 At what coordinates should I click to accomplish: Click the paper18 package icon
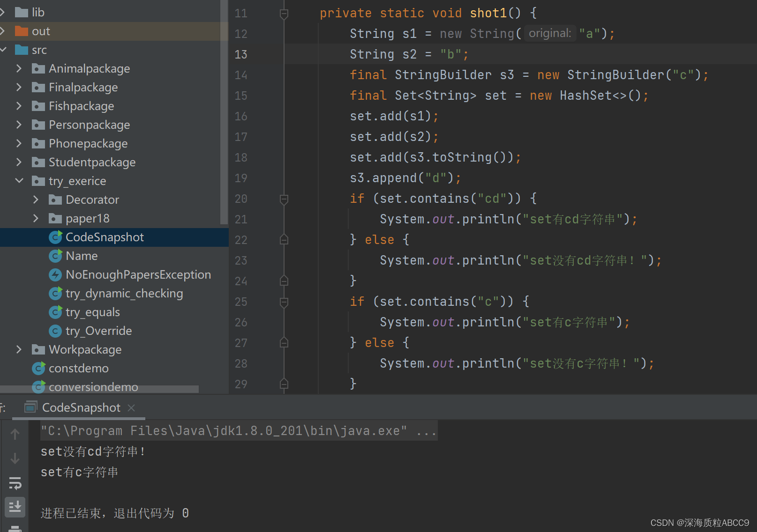coord(55,218)
